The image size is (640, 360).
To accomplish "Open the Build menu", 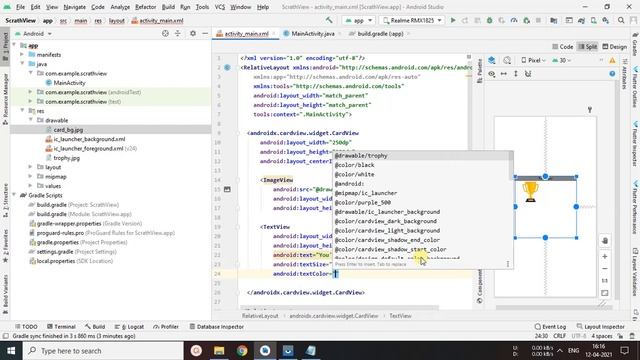I will [x=168, y=7].
